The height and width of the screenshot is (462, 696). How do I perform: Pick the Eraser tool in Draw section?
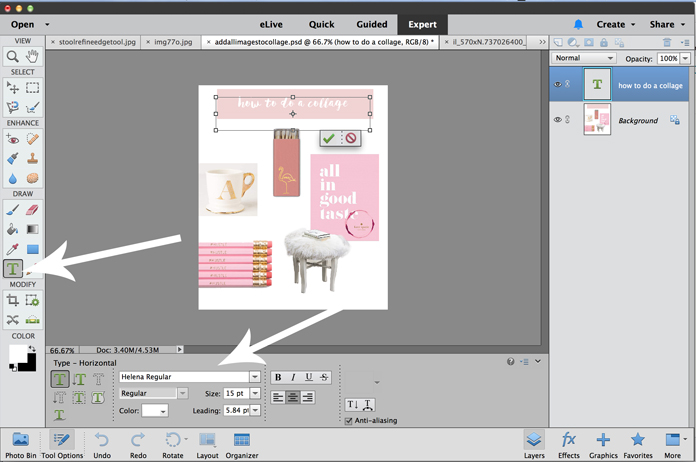point(32,211)
